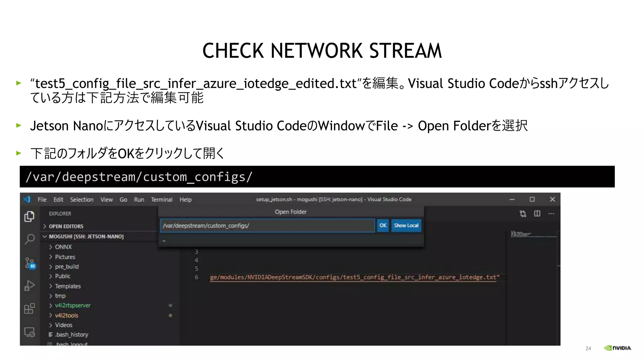Open the Remote Explorer view
Viewport: 644px width, 362px height.
pyautogui.click(x=29, y=332)
